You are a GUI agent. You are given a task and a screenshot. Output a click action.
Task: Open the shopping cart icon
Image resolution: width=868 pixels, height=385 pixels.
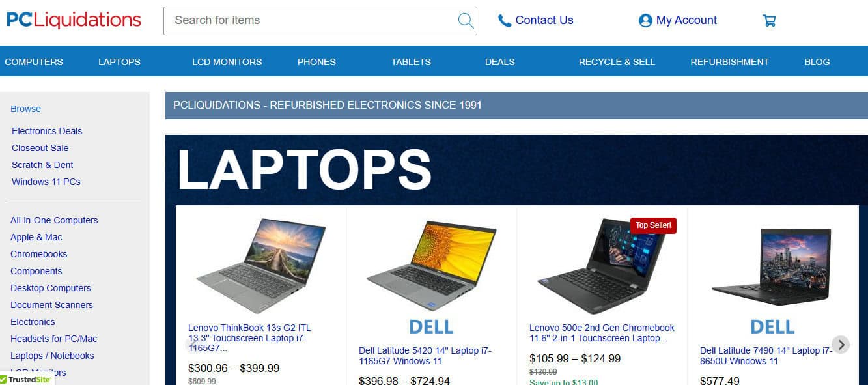coord(769,21)
